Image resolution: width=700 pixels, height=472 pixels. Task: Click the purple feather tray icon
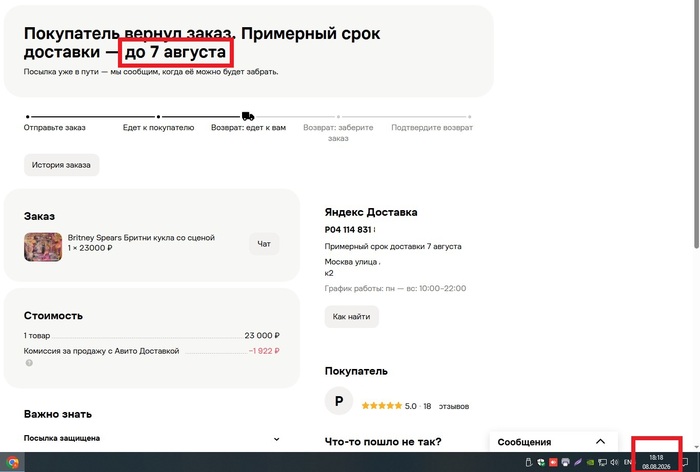(x=578, y=462)
